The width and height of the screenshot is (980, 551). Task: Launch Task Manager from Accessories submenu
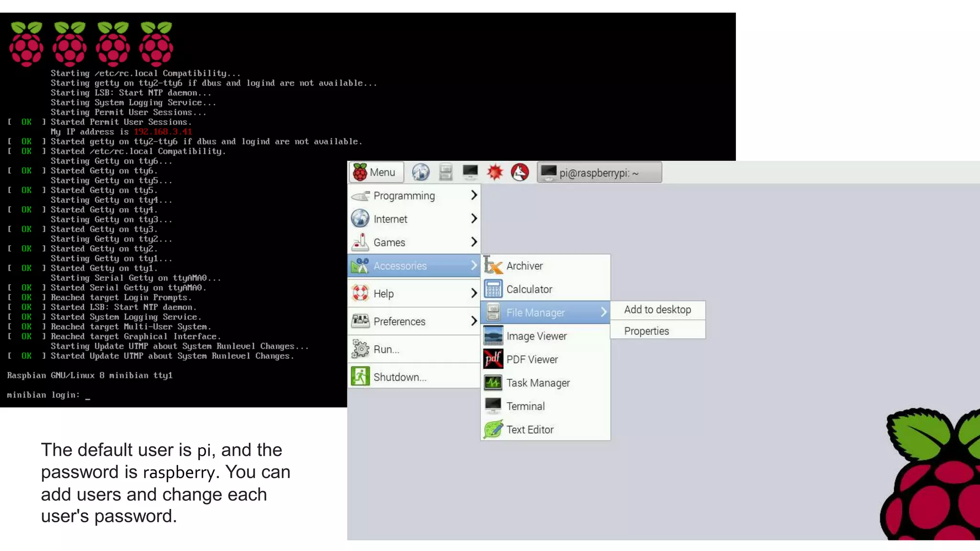point(546,383)
